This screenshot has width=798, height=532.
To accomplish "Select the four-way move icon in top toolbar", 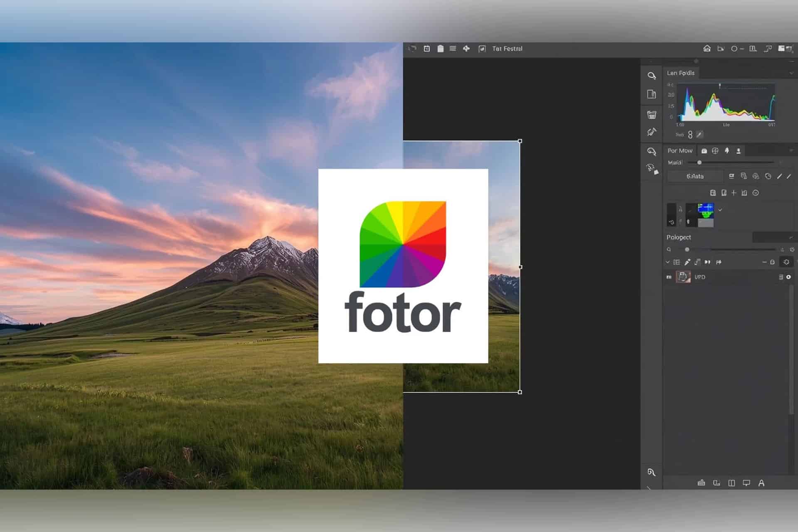I will pos(466,49).
